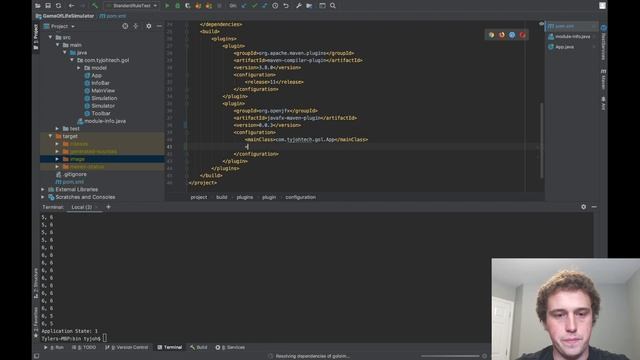
Task: Open Project Structure toolbar icon
Action: pyautogui.click(x=309, y=6)
